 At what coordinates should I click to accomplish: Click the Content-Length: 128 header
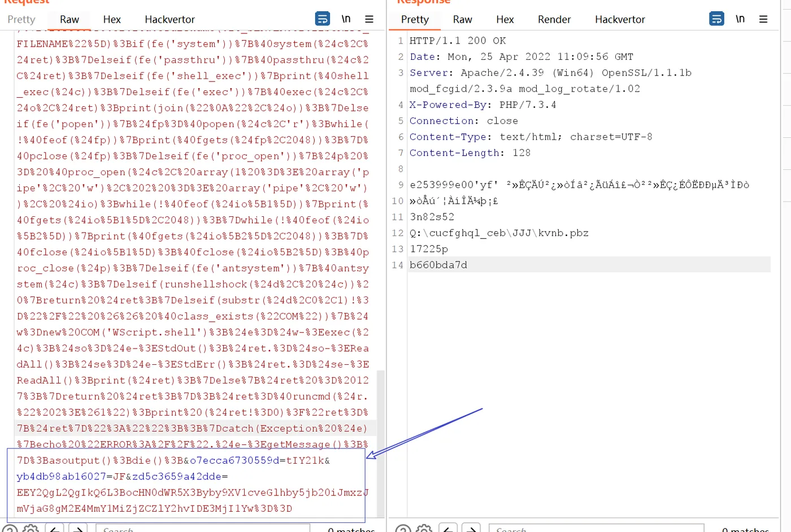[x=470, y=152]
